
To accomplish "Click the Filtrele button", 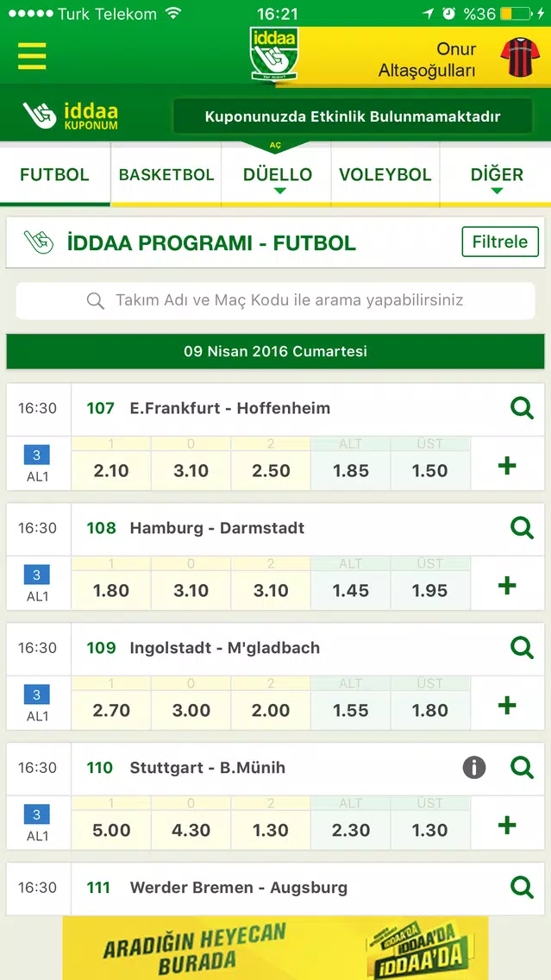I will click(x=500, y=242).
